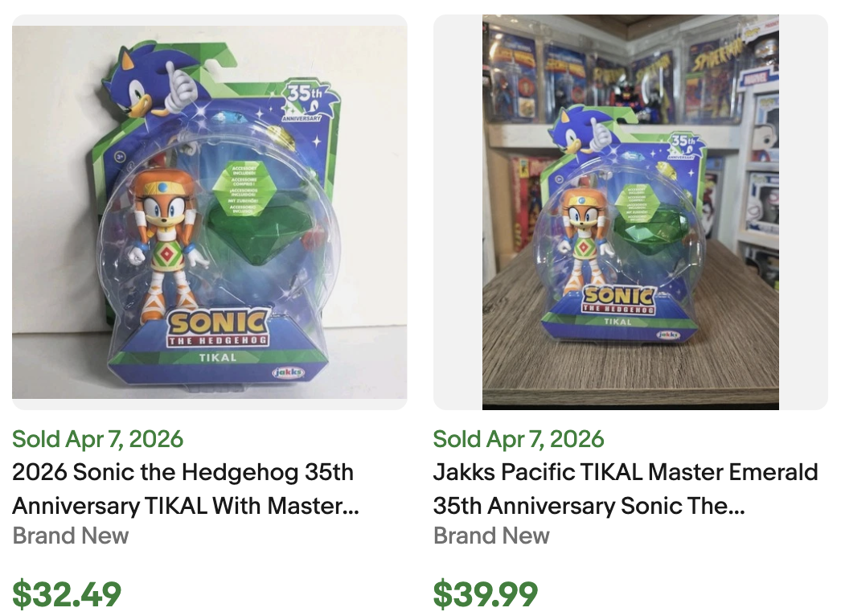Select the $32.49 sold price
The width and height of the screenshot is (841, 616).
(x=65, y=593)
